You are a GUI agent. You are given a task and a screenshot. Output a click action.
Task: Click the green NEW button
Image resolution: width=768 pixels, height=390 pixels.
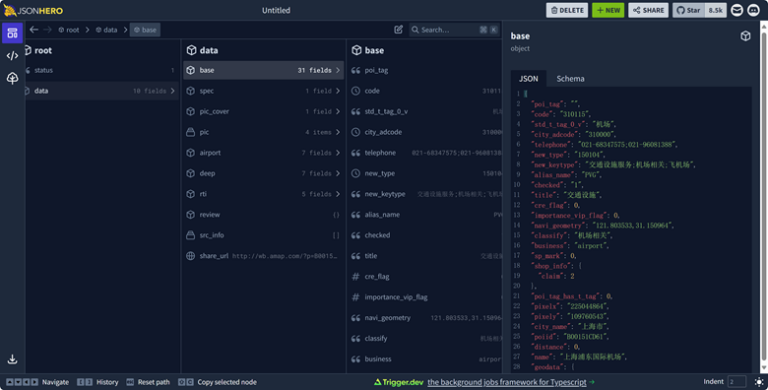[608, 10]
